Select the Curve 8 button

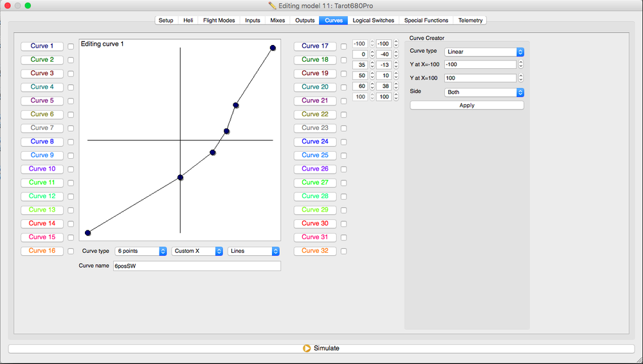pyautogui.click(x=42, y=141)
